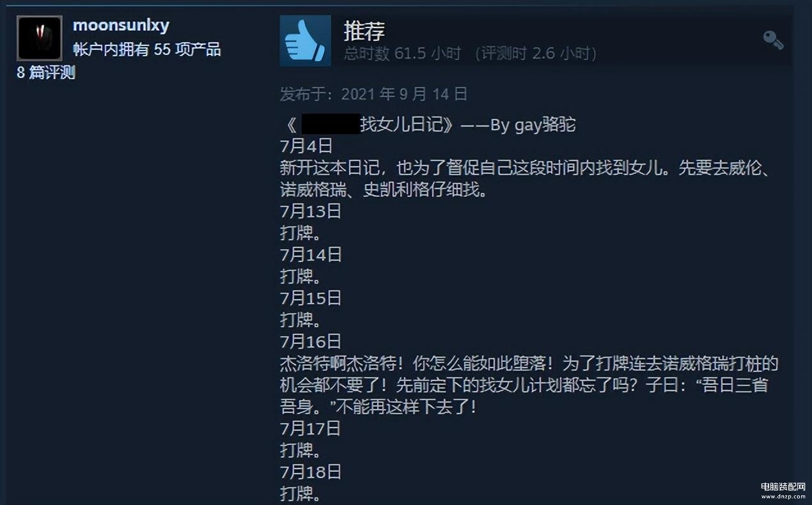Click the blue thumbs-up recommend icon
The image size is (812, 505).
pyautogui.click(x=305, y=41)
